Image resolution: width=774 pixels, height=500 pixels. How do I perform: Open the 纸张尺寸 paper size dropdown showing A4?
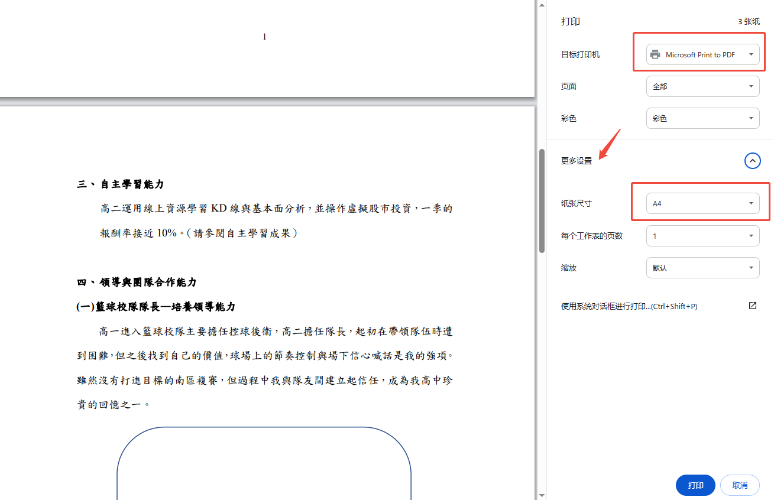point(702,203)
